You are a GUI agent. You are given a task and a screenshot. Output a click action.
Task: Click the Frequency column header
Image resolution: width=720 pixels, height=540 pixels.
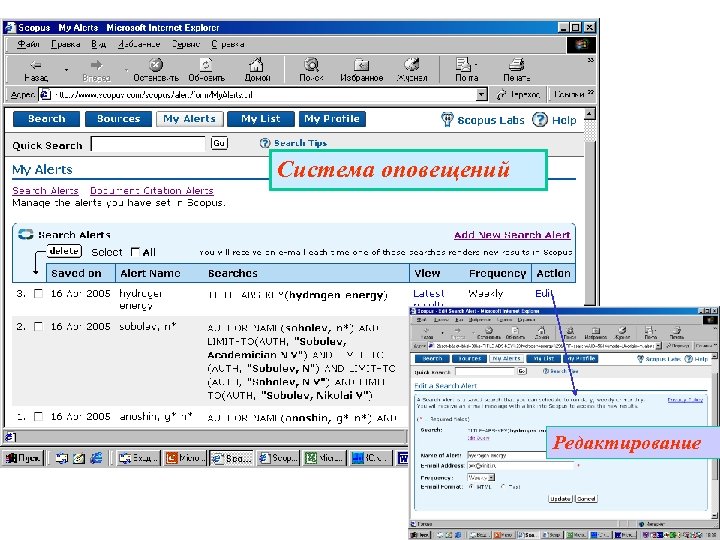(x=497, y=273)
